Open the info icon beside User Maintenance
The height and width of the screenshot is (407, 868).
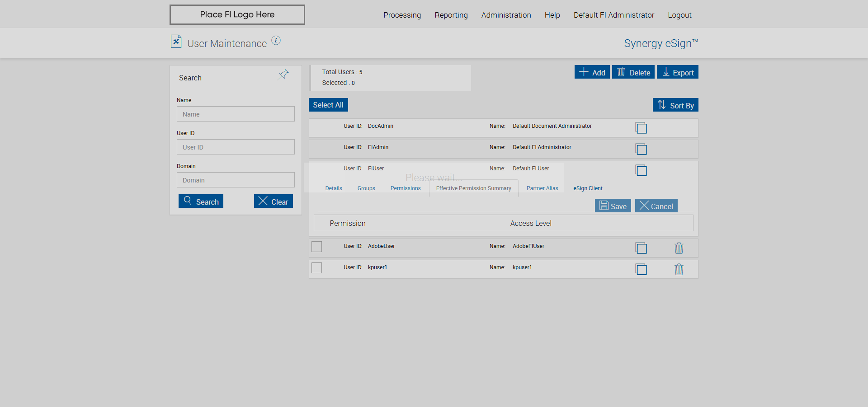pyautogui.click(x=276, y=41)
